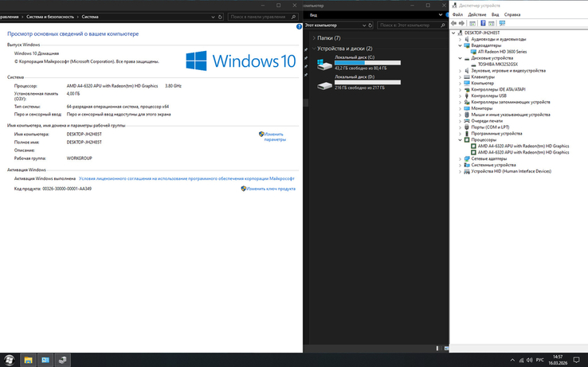Select Порты (COM и LPT) tree item
This screenshot has height=367, width=588.
(490, 127)
